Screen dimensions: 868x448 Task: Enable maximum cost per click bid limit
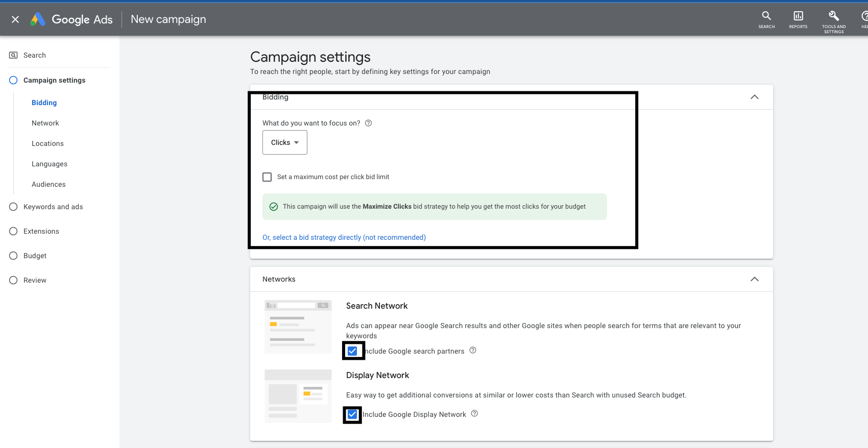(x=267, y=177)
